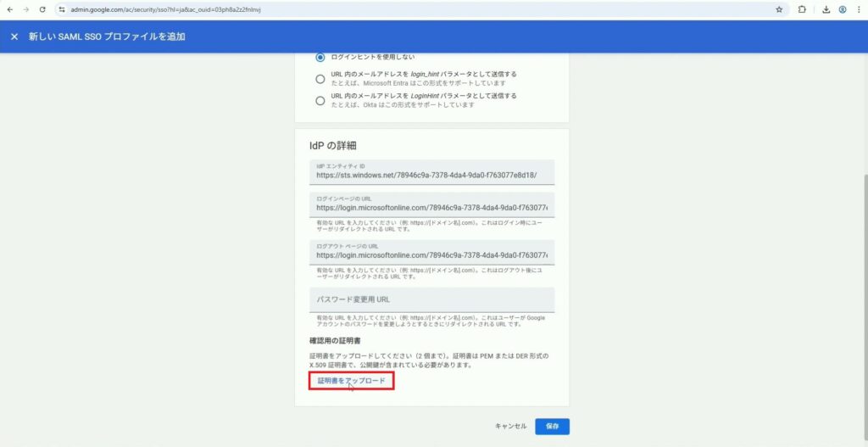Click 証明書をアップロード link
The image size is (868, 447).
(x=351, y=381)
